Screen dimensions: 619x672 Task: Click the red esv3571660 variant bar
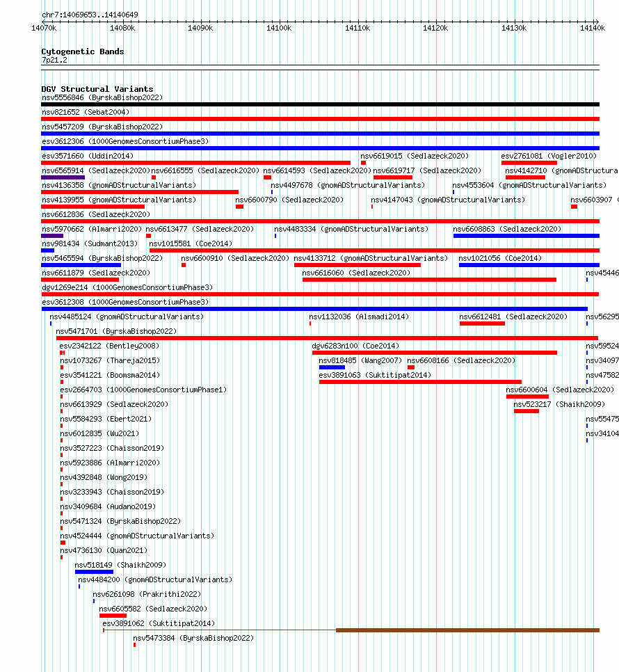[195, 163]
